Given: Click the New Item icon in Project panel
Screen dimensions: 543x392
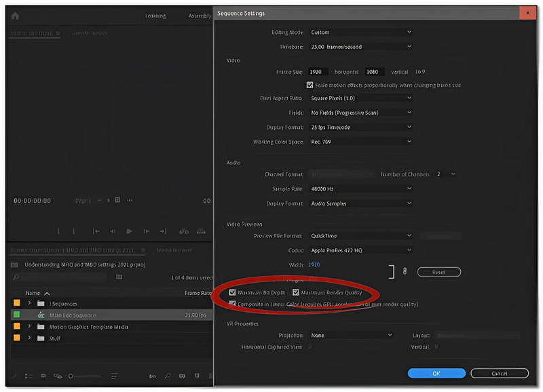Looking at the screenshot, I should [197, 376].
